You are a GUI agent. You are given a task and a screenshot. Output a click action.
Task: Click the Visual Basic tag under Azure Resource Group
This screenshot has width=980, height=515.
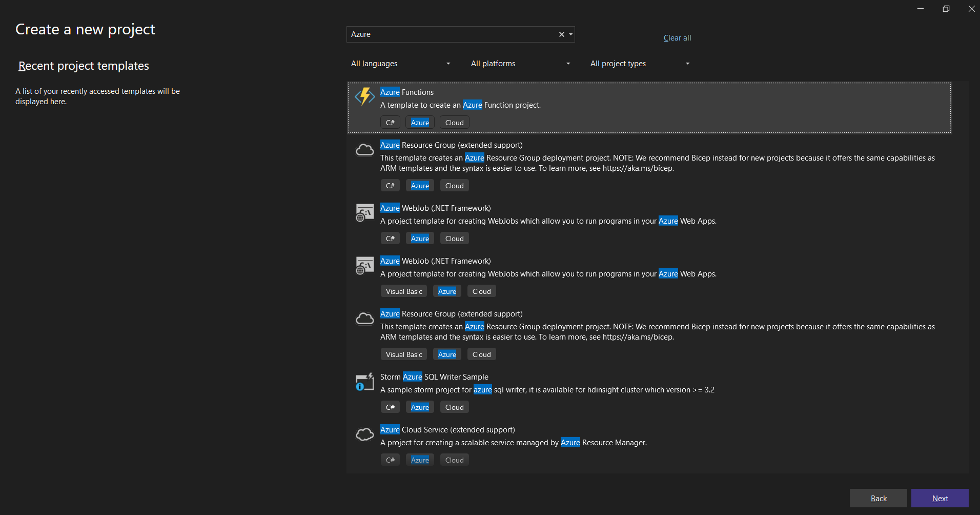click(404, 354)
